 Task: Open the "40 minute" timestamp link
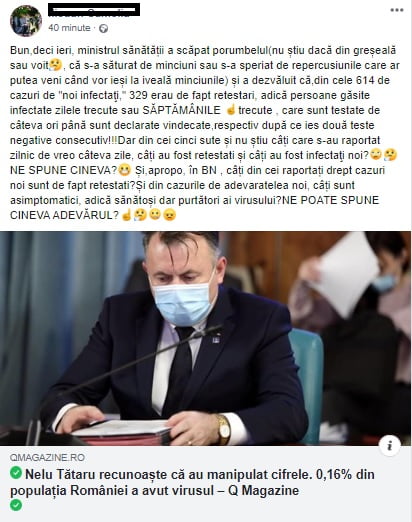[69, 28]
